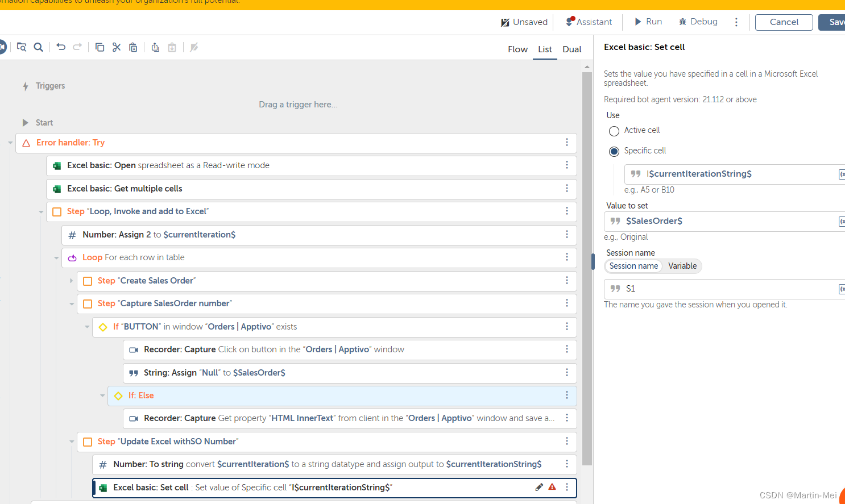
Task: Collapse the Loop For each row block
Action: click(56, 258)
